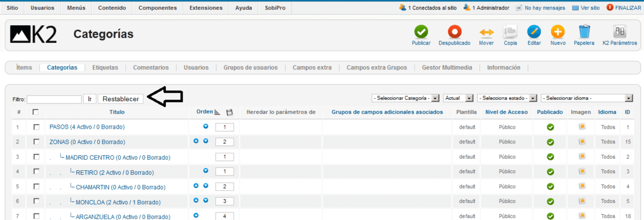Sort by Nivel de Acceso header

click(507, 112)
